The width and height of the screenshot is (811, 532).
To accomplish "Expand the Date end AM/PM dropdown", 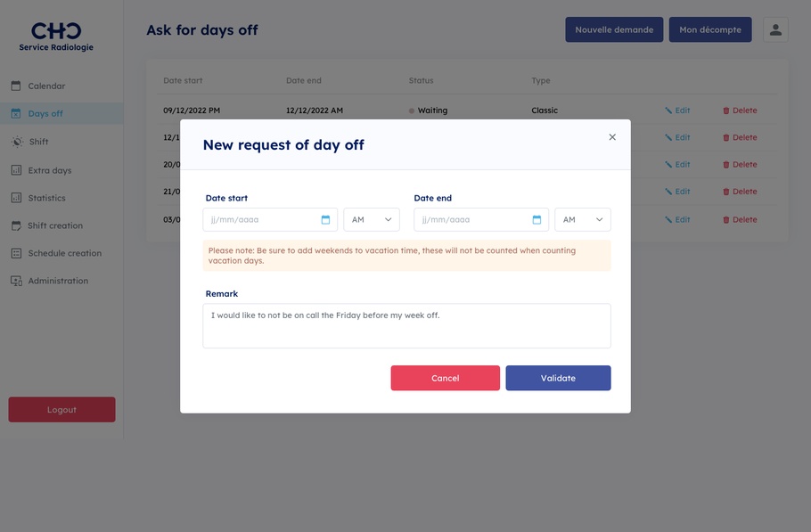I will click(x=583, y=220).
